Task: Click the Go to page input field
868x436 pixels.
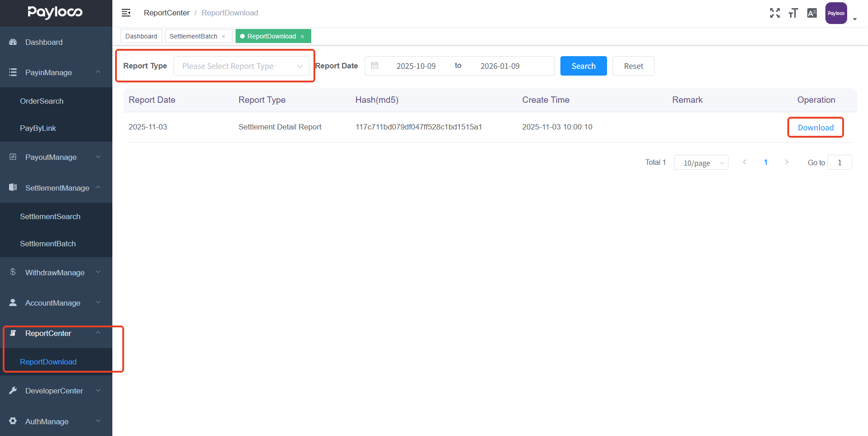Action: [839, 162]
